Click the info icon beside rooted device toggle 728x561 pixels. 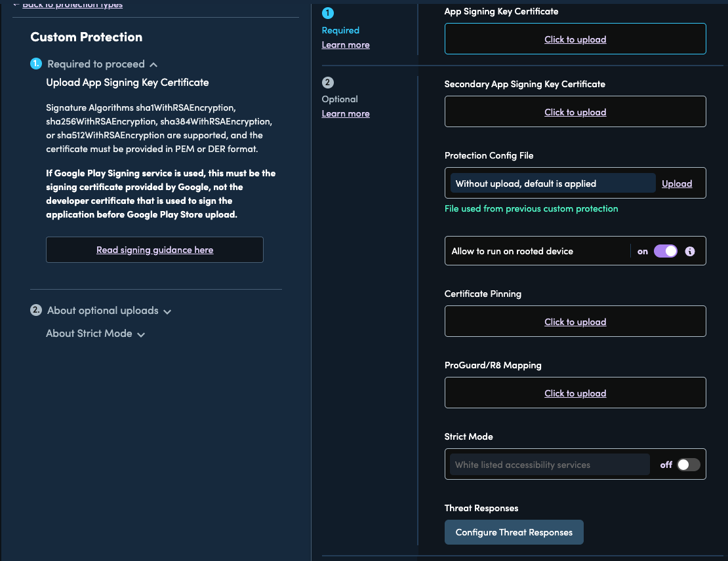(x=690, y=251)
